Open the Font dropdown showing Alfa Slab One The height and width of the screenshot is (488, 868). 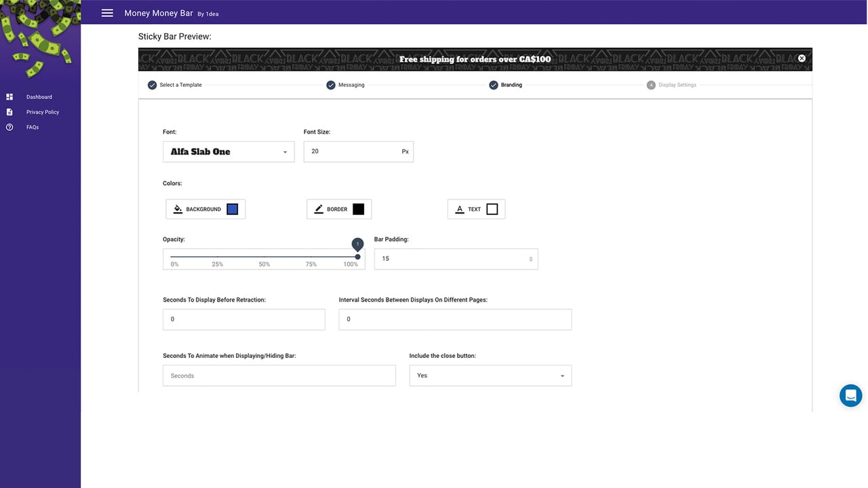229,152
